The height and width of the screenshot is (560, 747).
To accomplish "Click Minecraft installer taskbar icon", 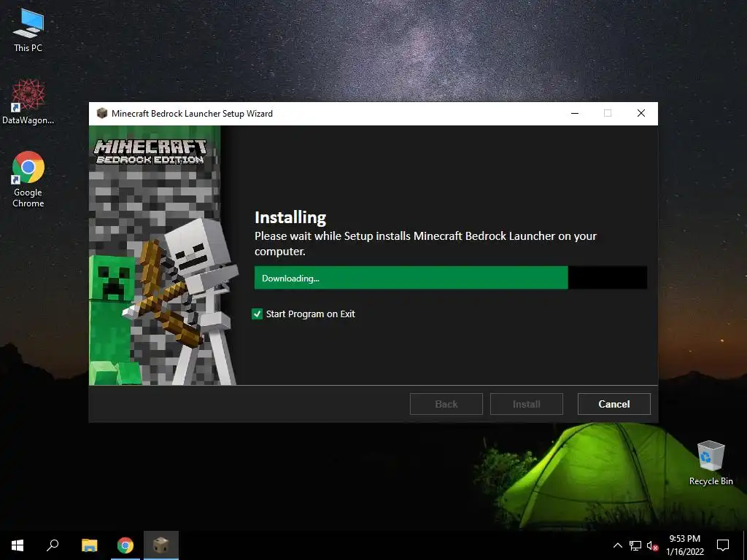I will tap(161, 545).
